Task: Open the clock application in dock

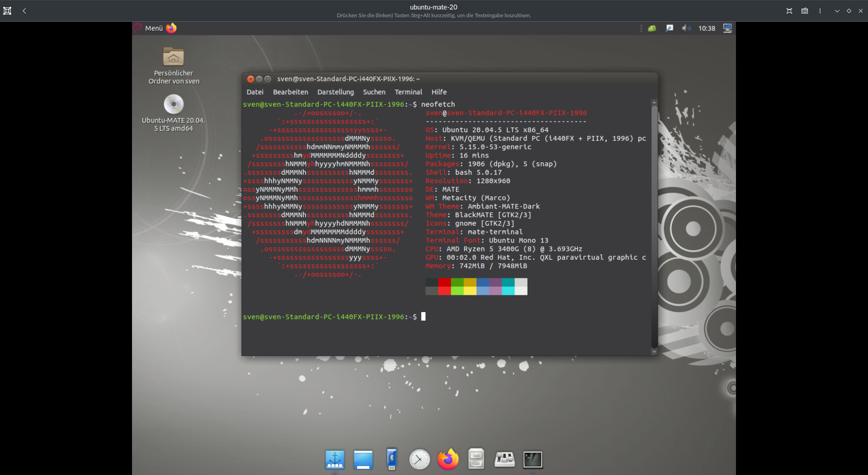Action: 420,460
